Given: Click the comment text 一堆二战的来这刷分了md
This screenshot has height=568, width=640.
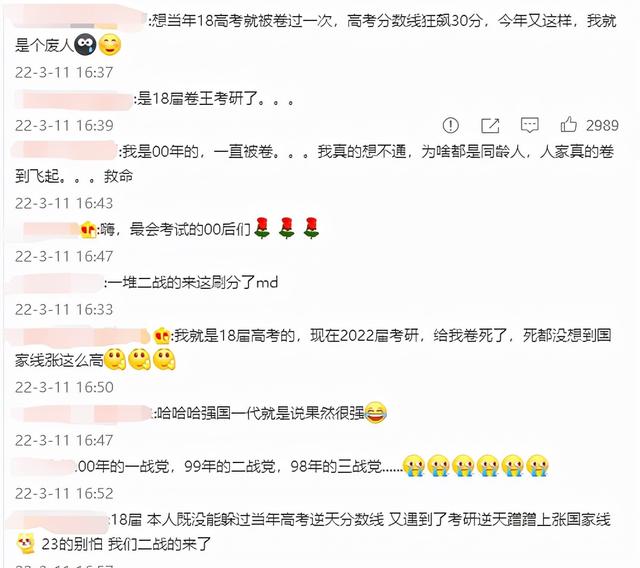Looking at the screenshot, I should point(193,282).
